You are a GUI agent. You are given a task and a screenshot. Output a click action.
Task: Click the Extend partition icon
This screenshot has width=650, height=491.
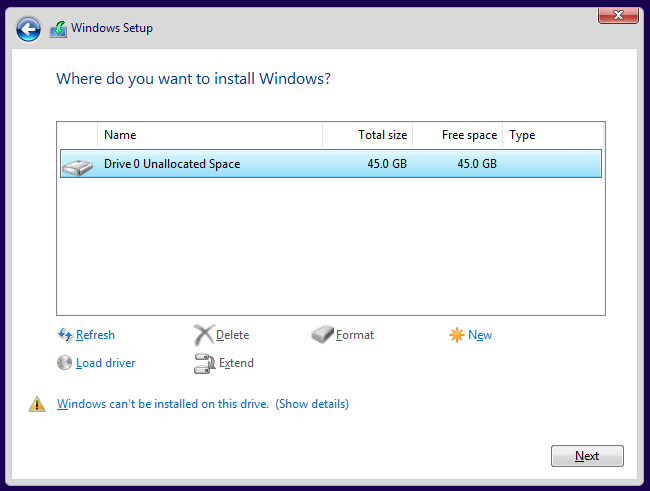(x=204, y=363)
